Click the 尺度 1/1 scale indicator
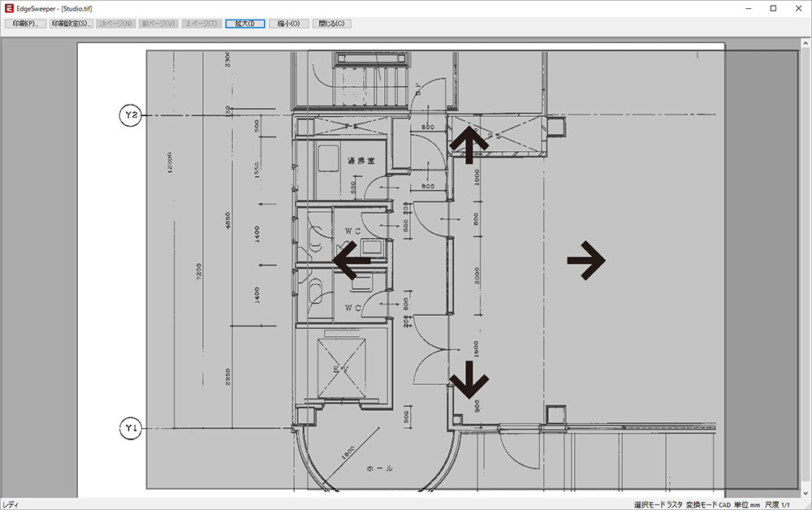Image resolution: width=812 pixels, height=510 pixels. (777, 504)
